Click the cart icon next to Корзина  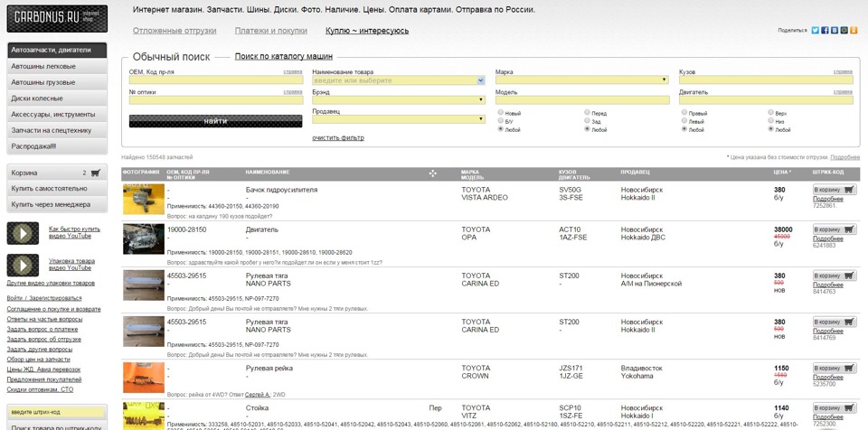(x=95, y=173)
